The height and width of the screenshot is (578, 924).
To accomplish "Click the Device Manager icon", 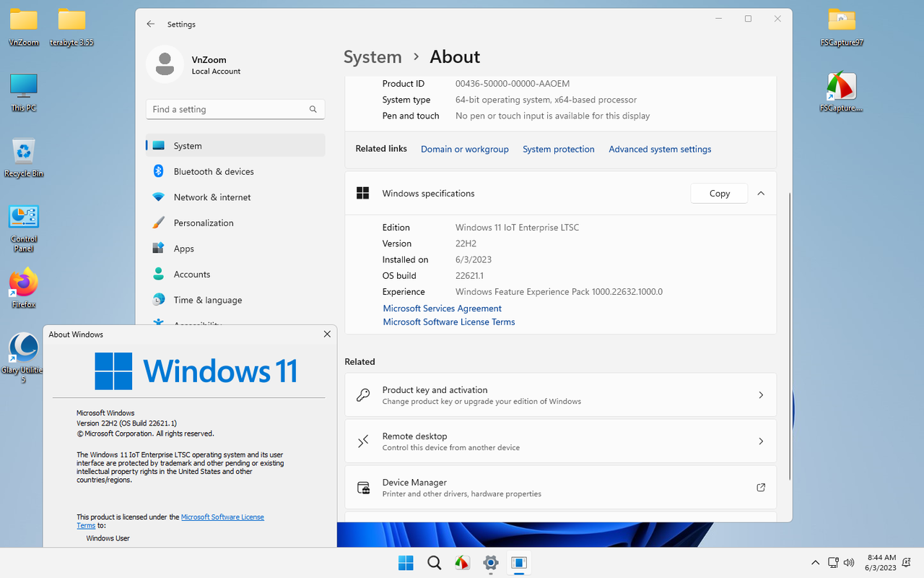I will click(x=364, y=488).
